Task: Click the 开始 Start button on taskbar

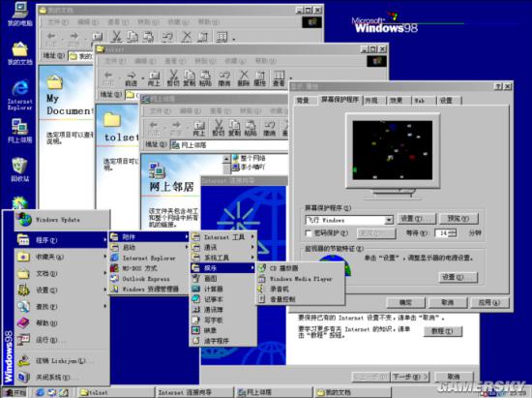Action: point(15,392)
